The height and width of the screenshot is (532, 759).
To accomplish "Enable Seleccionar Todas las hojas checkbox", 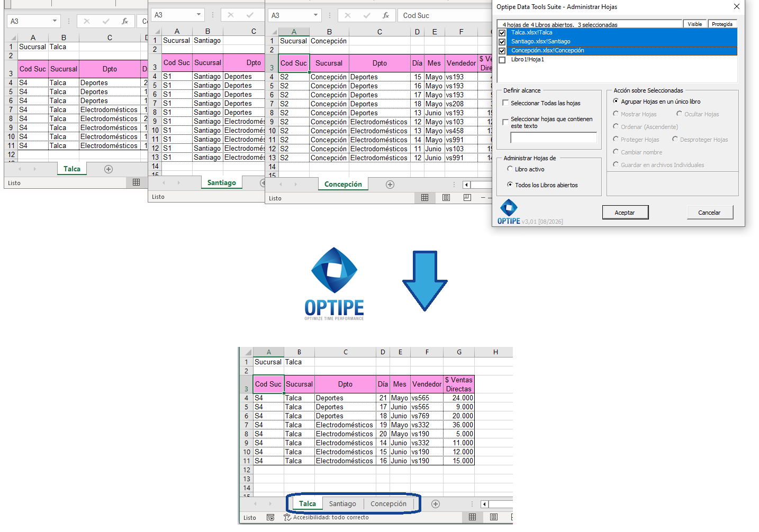I will point(505,103).
